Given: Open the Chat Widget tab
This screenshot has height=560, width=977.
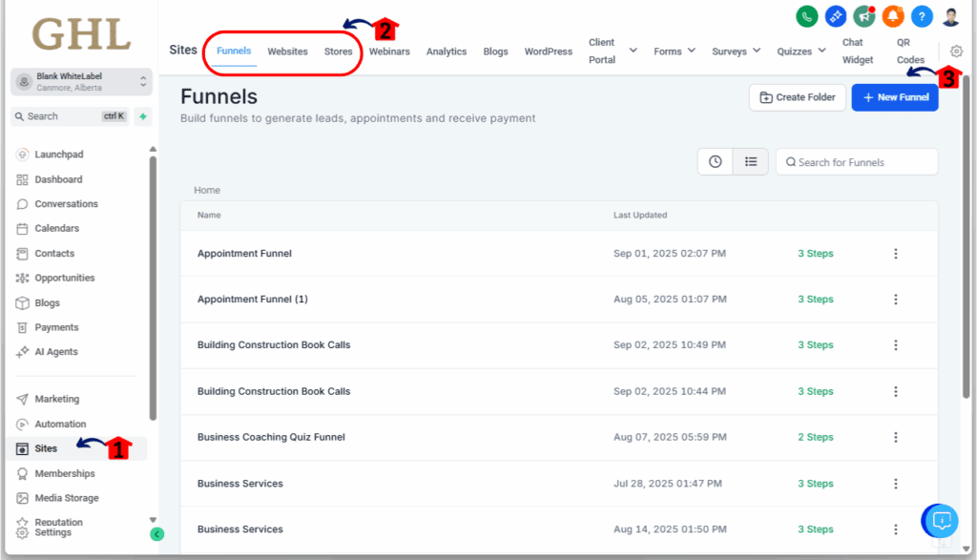Looking at the screenshot, I should 858,52.
